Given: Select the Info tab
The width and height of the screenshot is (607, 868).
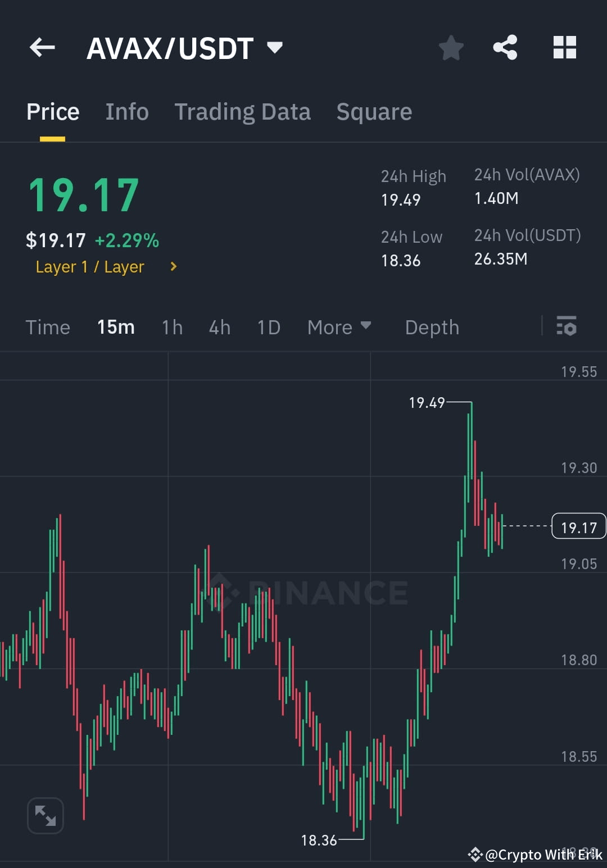Looking at the screenshot, I should (126, 111).
